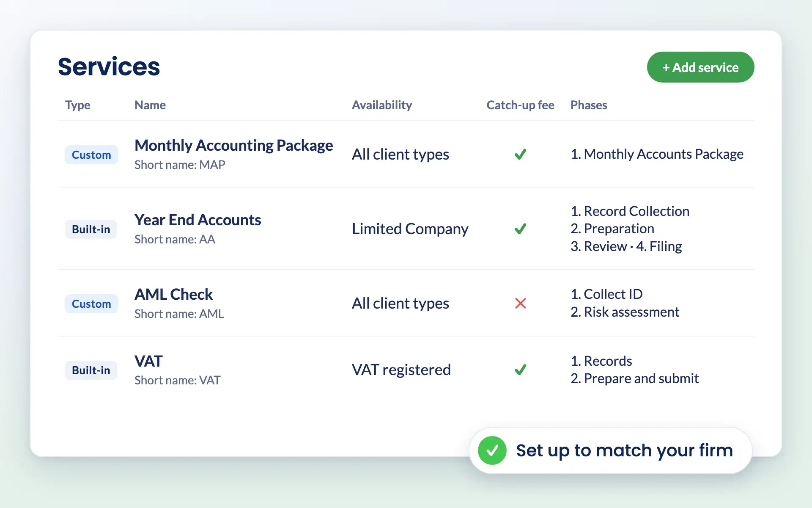This screenshot has width=812, height=508.
Task: Click the green circle check in the banner
Action: point(492,450)
